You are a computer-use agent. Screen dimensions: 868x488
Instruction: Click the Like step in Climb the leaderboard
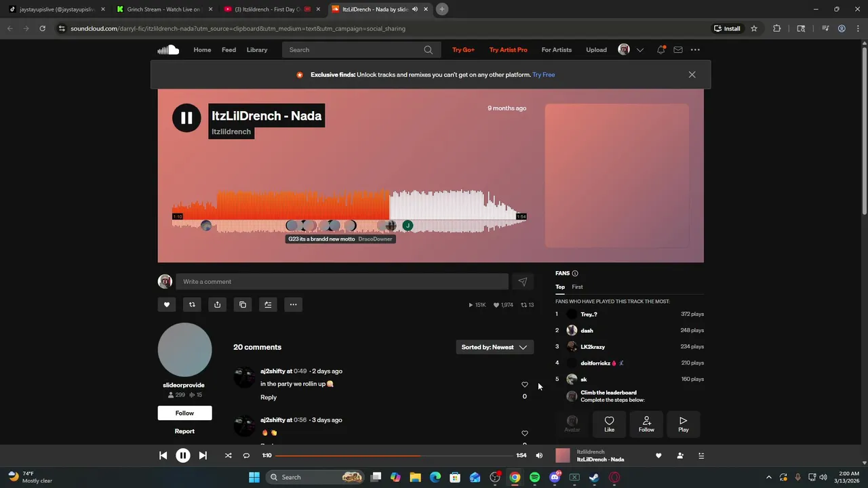(609, 424)
